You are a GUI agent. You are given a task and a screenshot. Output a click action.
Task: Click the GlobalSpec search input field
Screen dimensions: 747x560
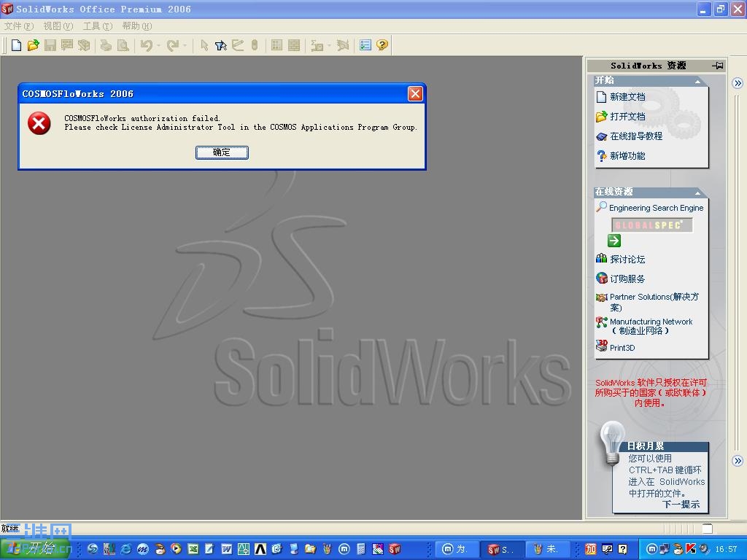tap(651, 225)
